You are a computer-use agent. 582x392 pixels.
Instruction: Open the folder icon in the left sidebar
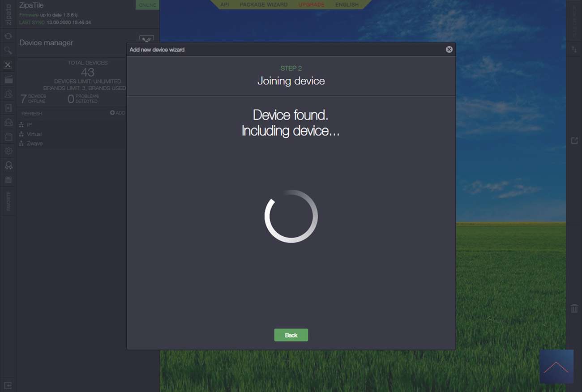(8, 136)
